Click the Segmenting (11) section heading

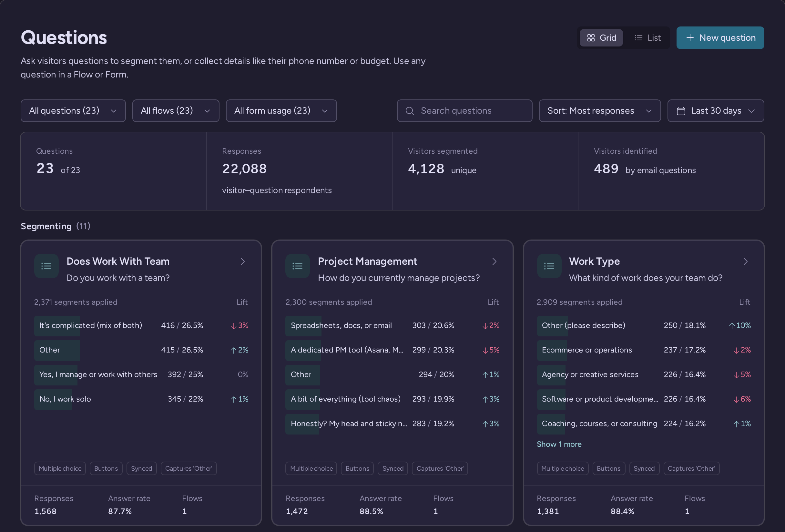click(56, 226)
